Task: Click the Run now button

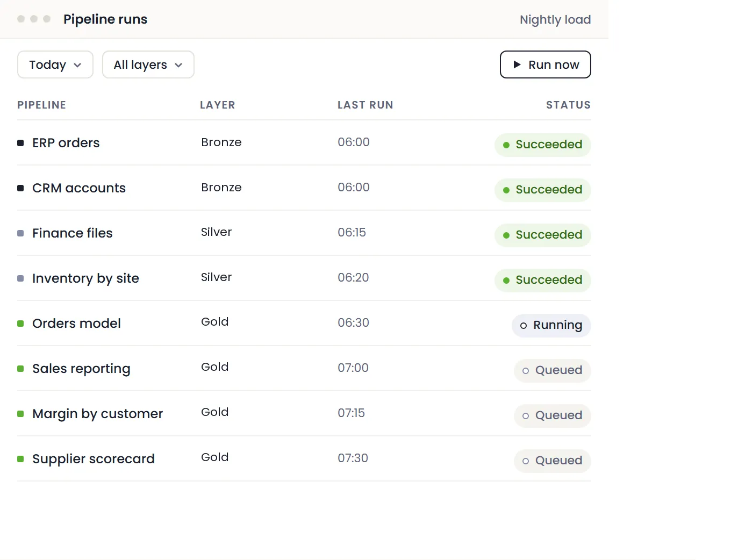Action: [546, 64]
